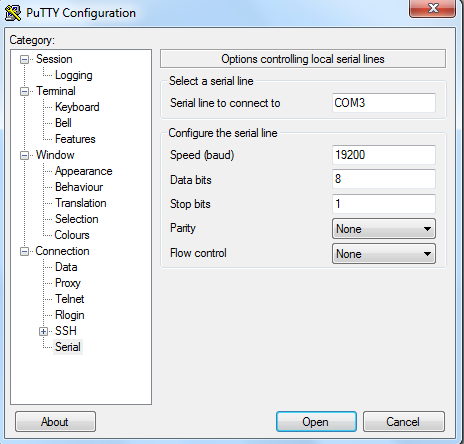Open the Parity dropdown
The height and width of the screenshot is (444, 464).
coord(384,229)
